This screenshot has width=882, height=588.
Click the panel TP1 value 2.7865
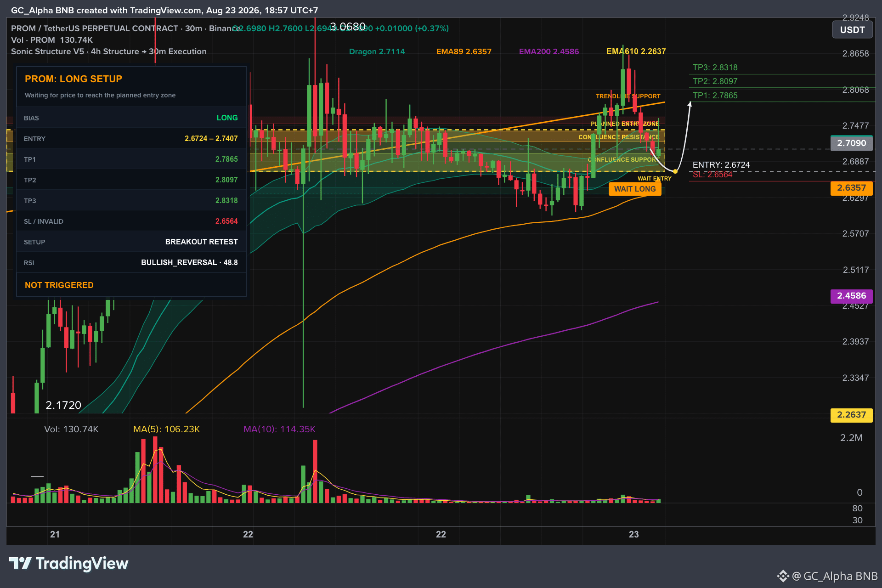pos(226,159)
